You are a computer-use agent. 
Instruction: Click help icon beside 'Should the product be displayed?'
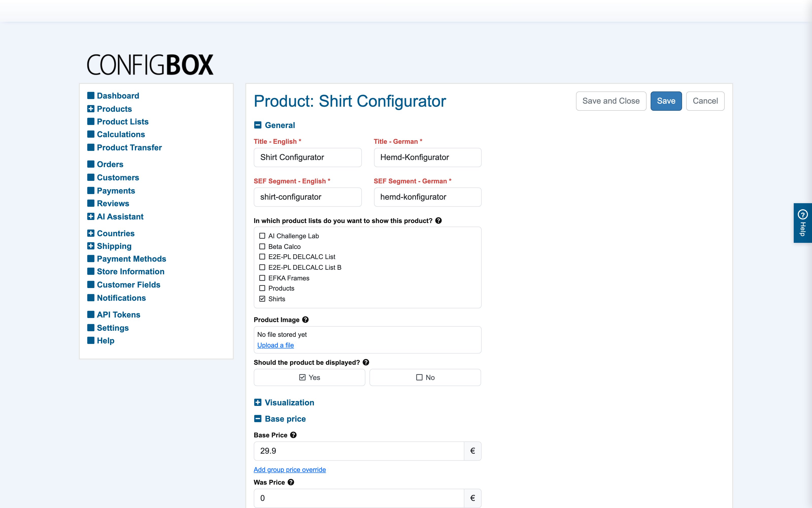366,362
